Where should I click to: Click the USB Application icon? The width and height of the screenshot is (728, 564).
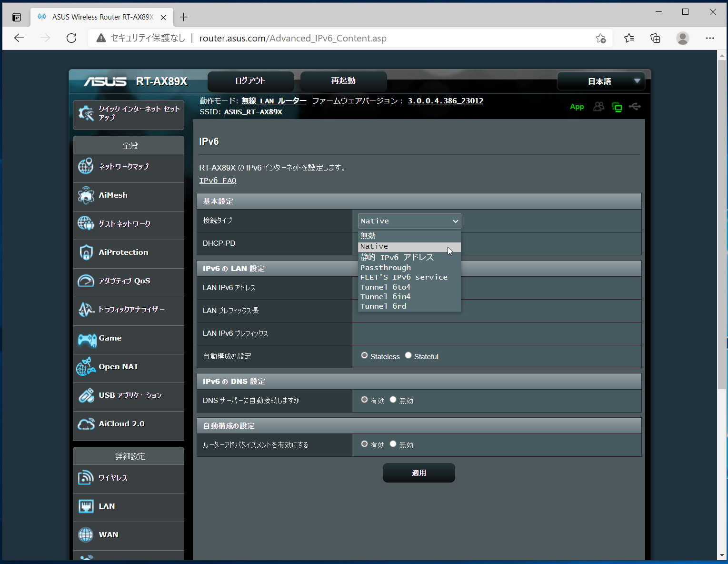click(86, 395)
